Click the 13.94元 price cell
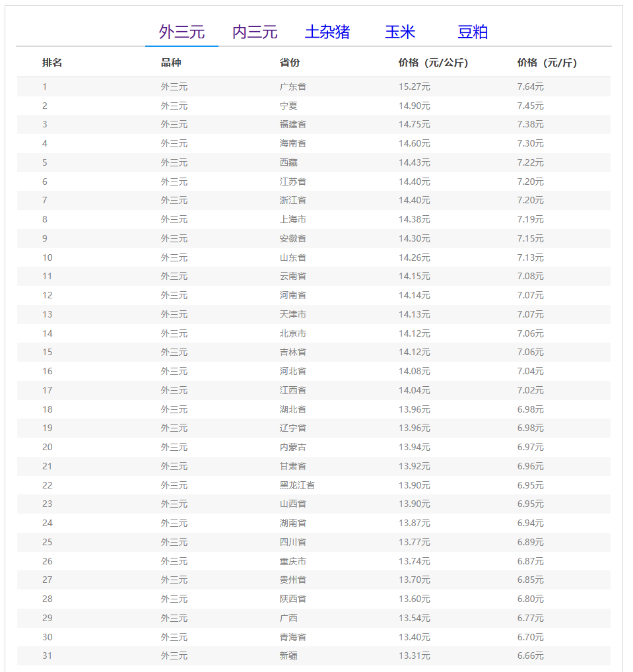Image resolution: width=633 pixels, height=672 pixels. pyautogui.click(x=415, y=447)
